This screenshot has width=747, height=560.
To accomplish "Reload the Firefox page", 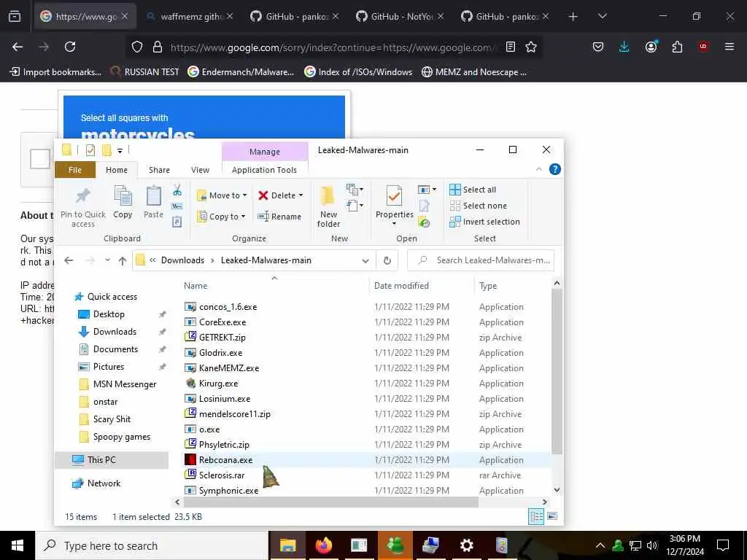I will [70, 47].
